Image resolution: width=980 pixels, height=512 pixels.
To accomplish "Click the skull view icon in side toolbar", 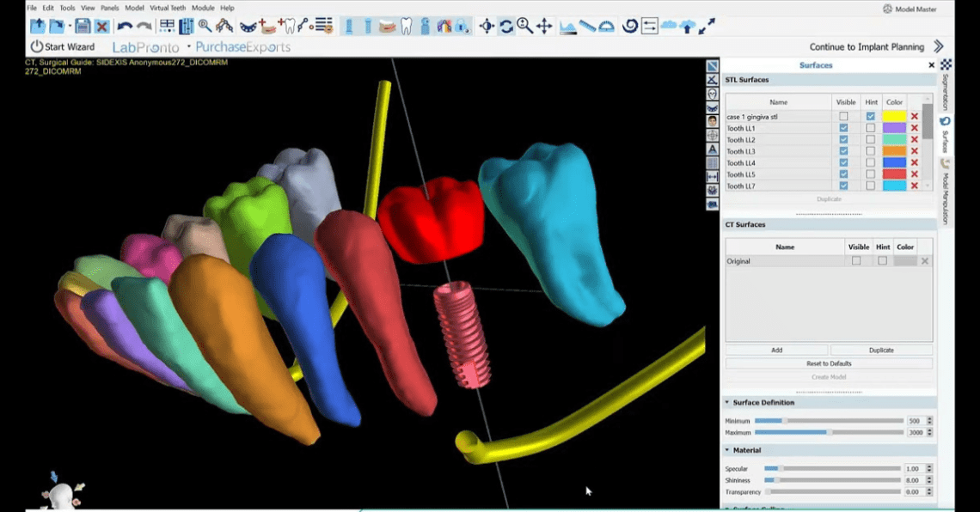I will coord(711,92).
